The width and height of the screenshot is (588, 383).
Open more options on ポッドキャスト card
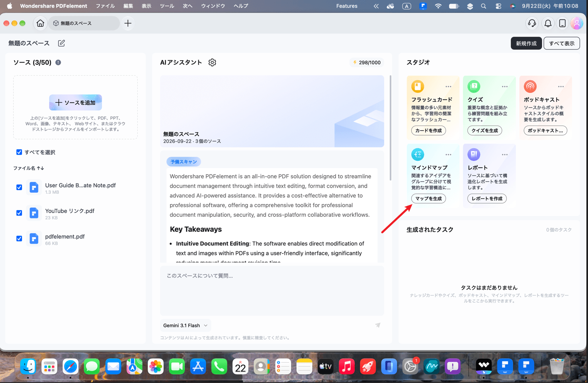(x=561, y=86)
